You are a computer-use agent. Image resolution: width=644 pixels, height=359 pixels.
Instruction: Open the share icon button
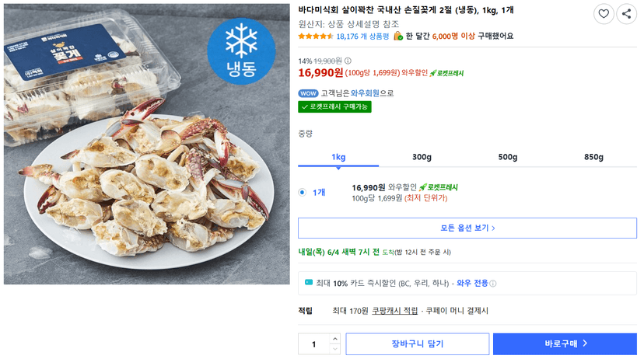(x=626, y=14)
